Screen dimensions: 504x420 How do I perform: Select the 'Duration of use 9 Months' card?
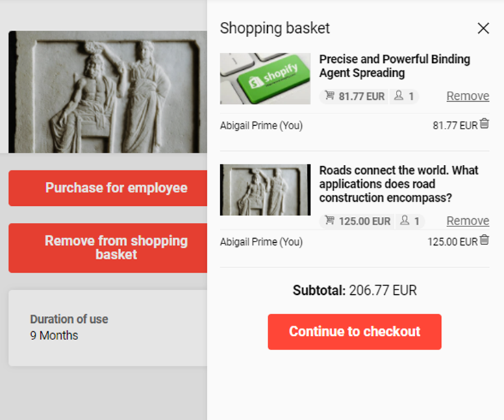(108, 328)
